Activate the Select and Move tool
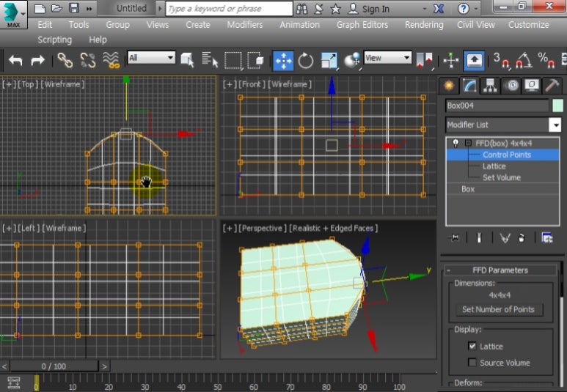 click(x=283, y=61)
